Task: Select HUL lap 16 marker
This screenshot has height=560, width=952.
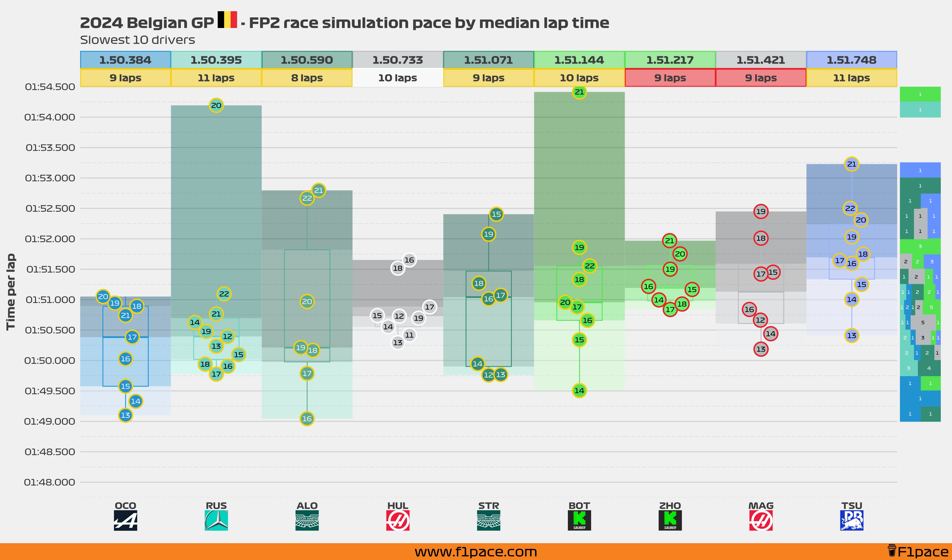Action: (409, 260)
